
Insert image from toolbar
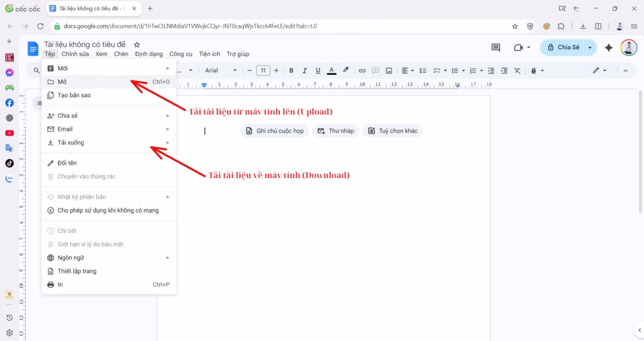pyautogui.click(x=389, y=70)
